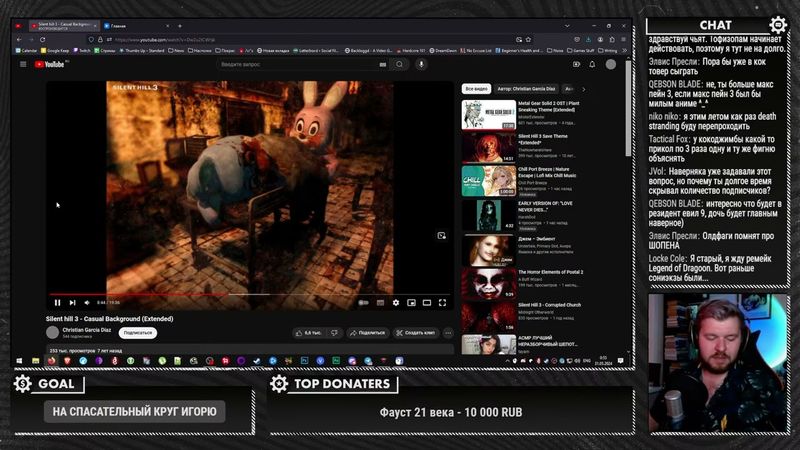Open the Twitch bookmark
Image resolution: width=800 pixels, height=450 pixels.
[x=82, y=51]
